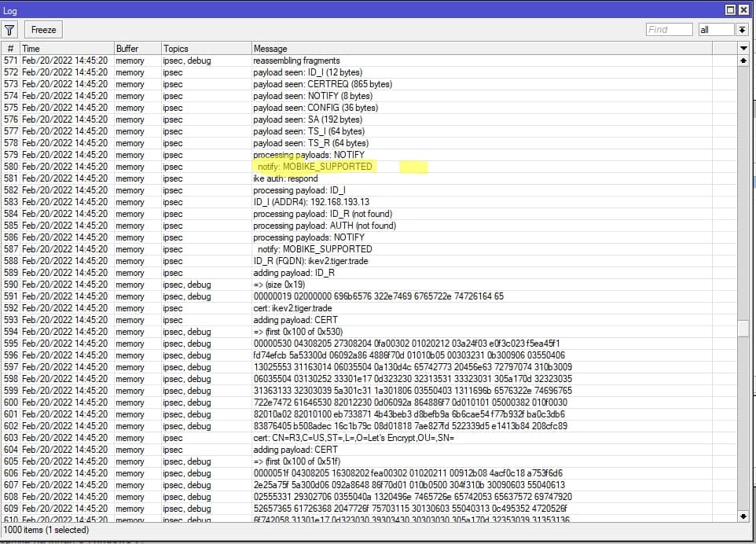The width and height of the screenshot is (756, 544).
Task: Select 'payload seen: SA (192 bytes)' row
Action: (369, 119)
